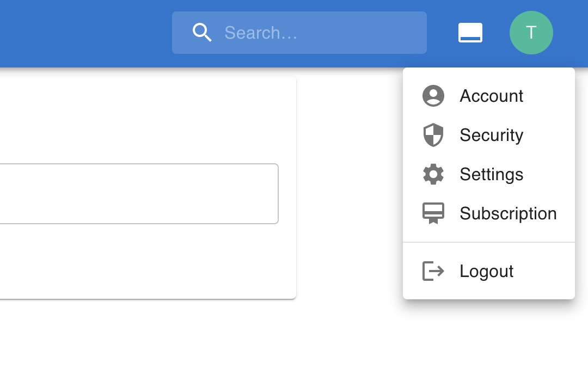Click the green avatar with letter T

[x=531, y=32]
